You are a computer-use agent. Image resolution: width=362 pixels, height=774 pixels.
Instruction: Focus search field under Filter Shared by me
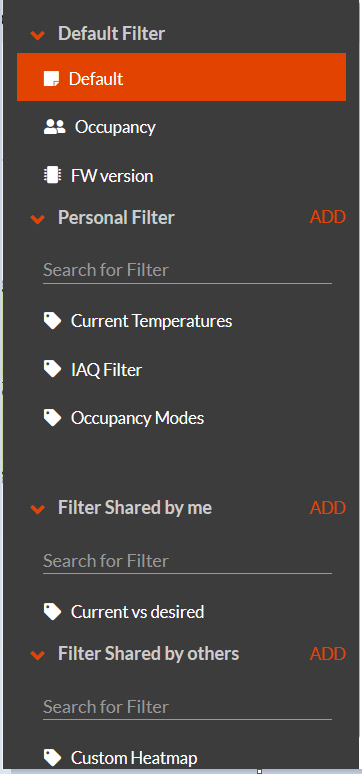(187, 561)
